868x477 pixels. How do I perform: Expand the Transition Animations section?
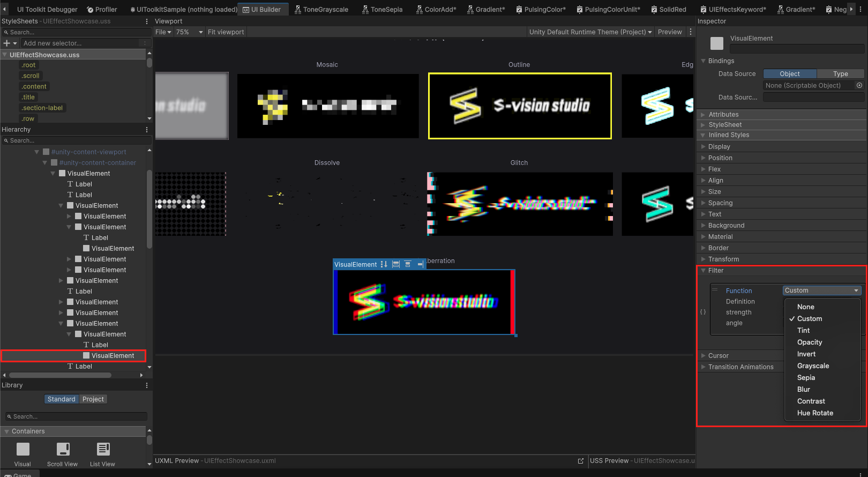tap(704, 367)
